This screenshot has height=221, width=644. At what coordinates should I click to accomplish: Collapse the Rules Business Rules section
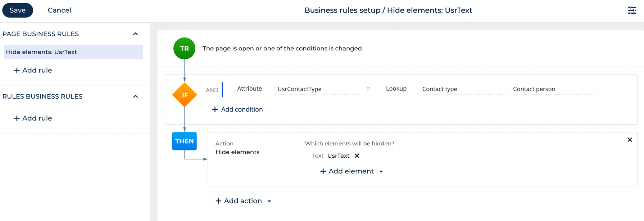136,96
